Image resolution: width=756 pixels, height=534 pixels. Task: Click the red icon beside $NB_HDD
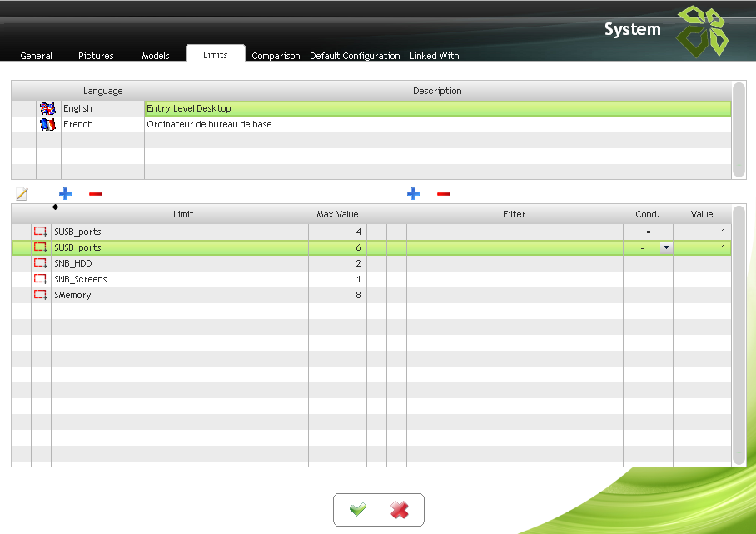click(x=41, y=263)
